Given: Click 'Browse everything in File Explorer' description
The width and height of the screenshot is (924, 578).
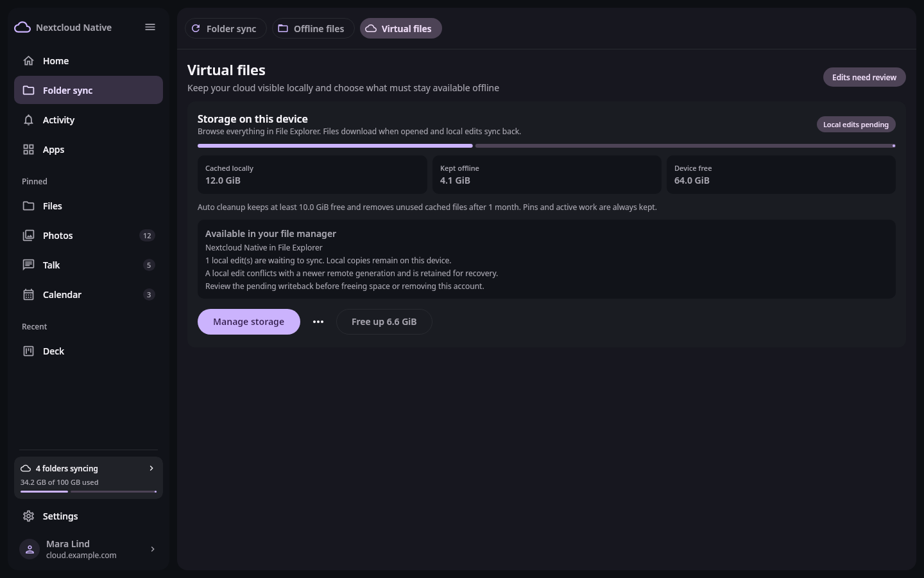Looking at the screenshot, I should point(359,131).
